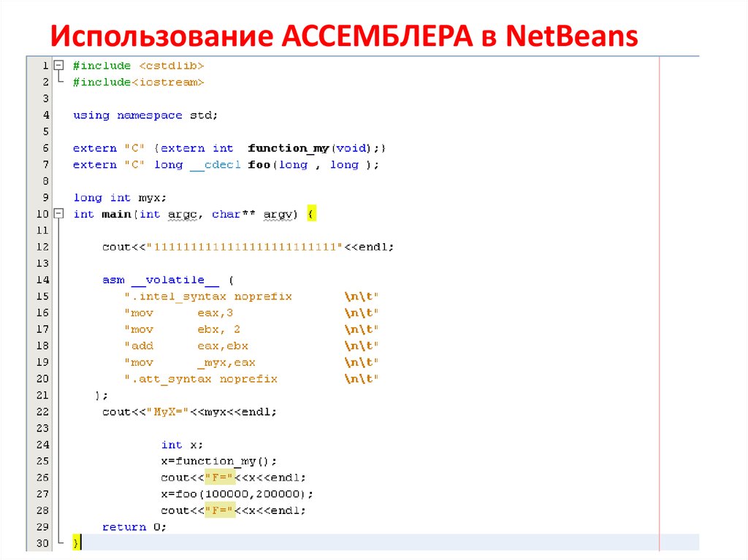The width and height of the screenshot is (748, 560).
Task: Collapse the #include fold at line 1
Action: point(58,65)
